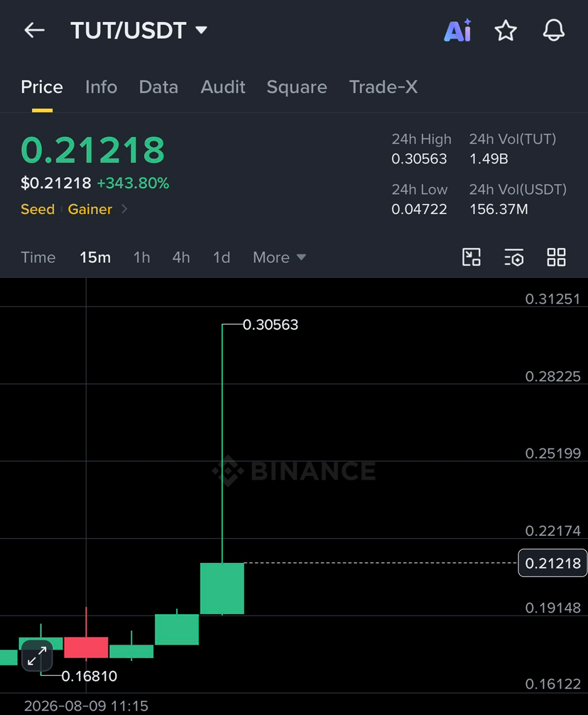
Task: Add TUT/USDT to favorites with star icon
Action: pyautogui.click(x=506, y=31)
